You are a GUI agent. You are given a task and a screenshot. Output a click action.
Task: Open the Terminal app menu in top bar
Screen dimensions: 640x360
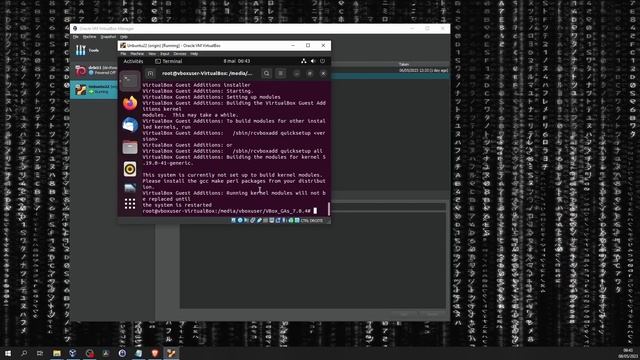169,61
